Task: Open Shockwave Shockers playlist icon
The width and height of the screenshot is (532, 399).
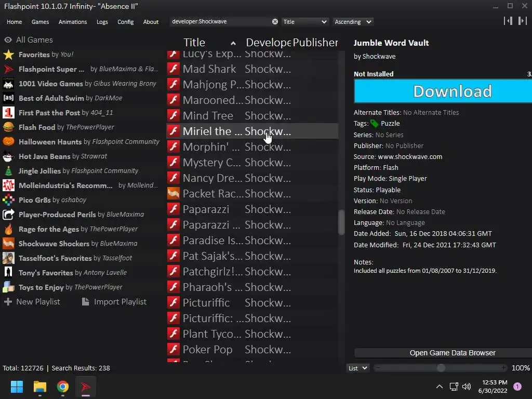Action: [8, 244]
